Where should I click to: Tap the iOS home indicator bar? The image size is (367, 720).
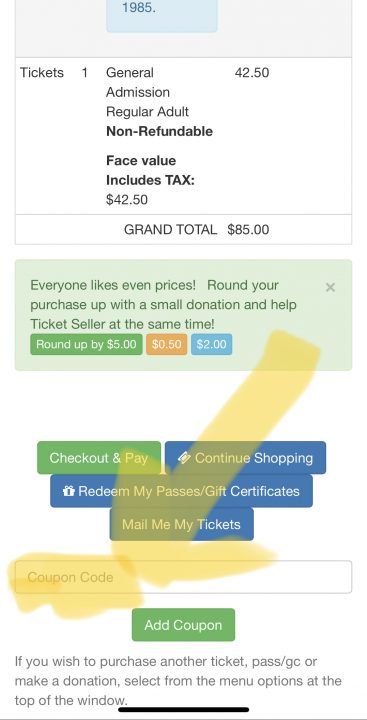pyautogui.click(x=184, y=710)
